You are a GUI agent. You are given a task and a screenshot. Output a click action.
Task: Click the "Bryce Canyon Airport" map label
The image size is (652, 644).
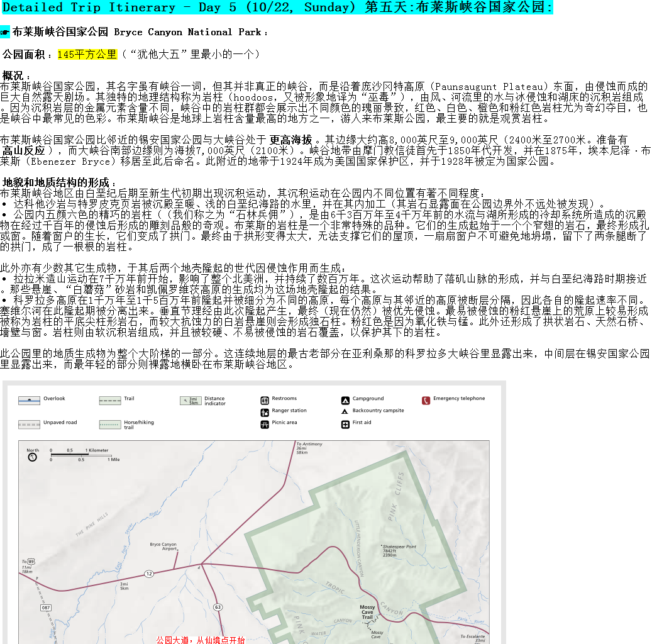[x=163, y=547]
